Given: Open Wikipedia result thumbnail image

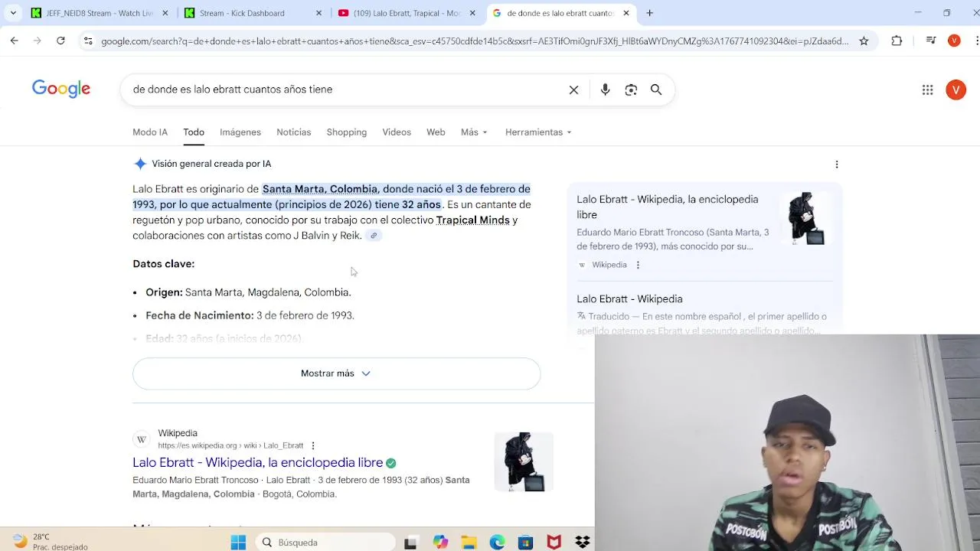Looking at the screenshot, I should coord(524,461).
